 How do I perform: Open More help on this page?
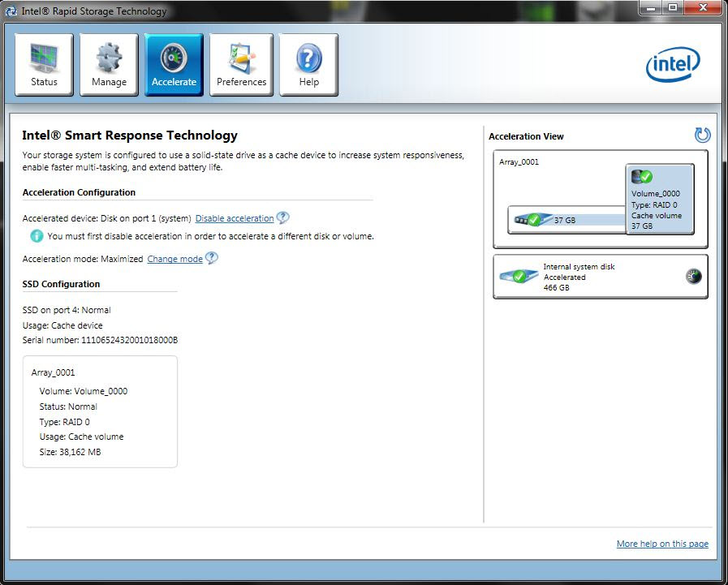pyautogui.click(x=662, y=544)
